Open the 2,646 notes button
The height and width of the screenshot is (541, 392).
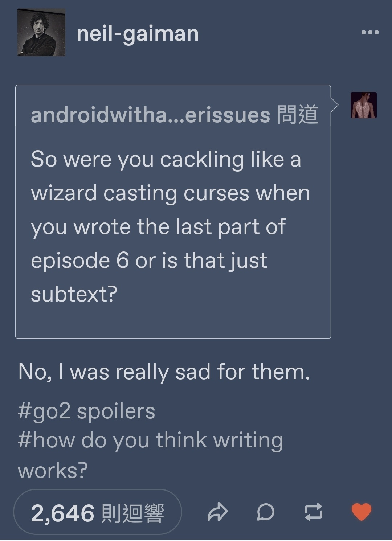pyautogui.click(x=98, y=512)
